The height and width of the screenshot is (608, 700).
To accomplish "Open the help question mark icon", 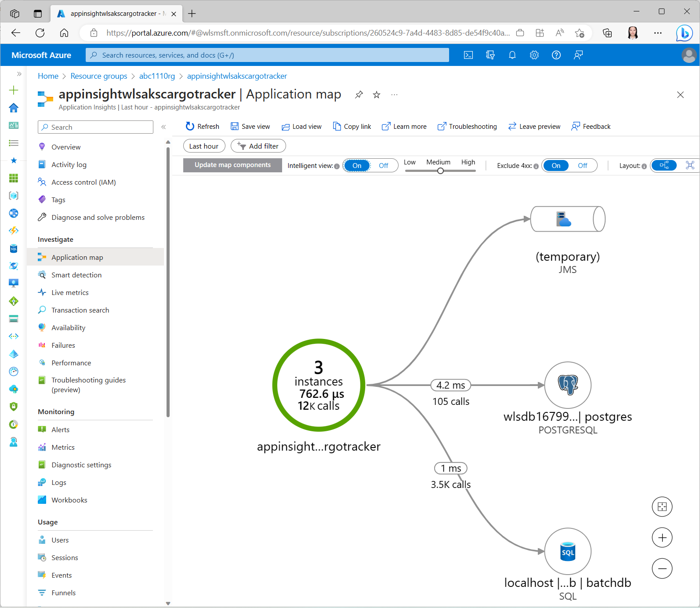I will click(556, 55).
